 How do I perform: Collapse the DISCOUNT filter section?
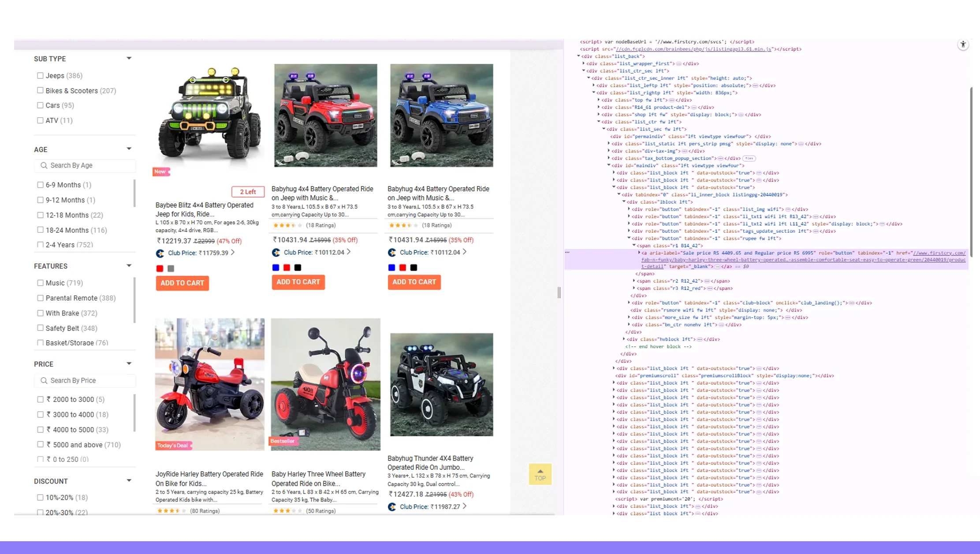click(128, 480)
